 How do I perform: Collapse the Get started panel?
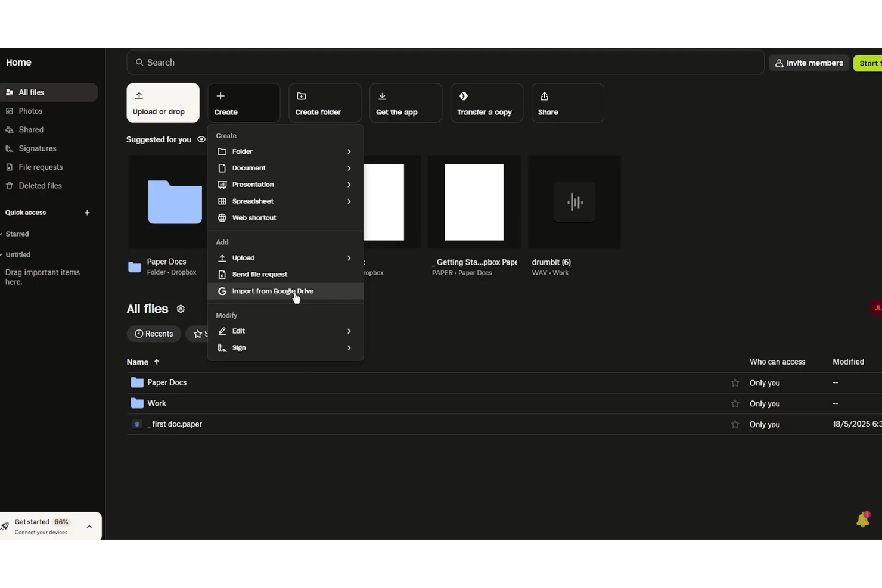point(89,526)
